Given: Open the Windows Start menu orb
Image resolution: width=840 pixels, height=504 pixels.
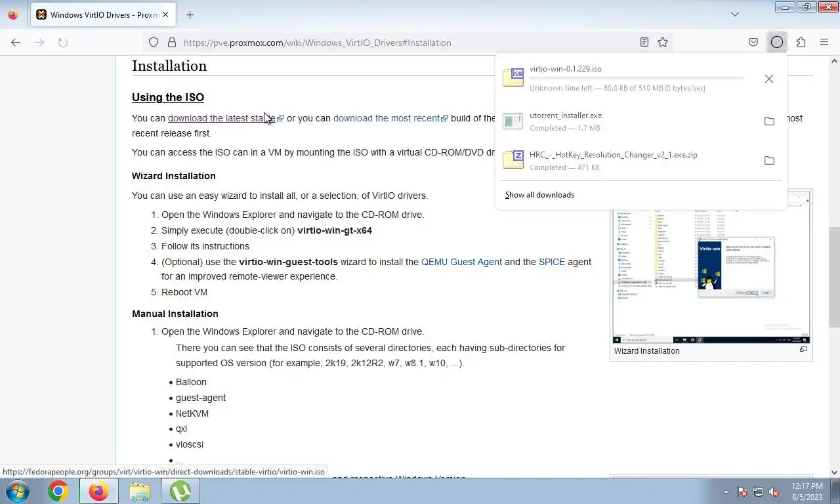Looking at the screenshot, I should 16,491.
